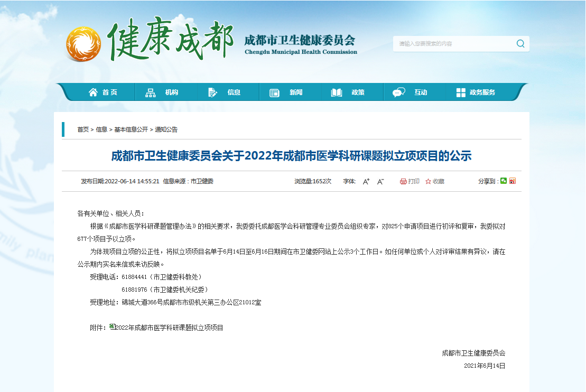Share the article via the WeChat icon

pyautogui.click(x=504, y=181)
